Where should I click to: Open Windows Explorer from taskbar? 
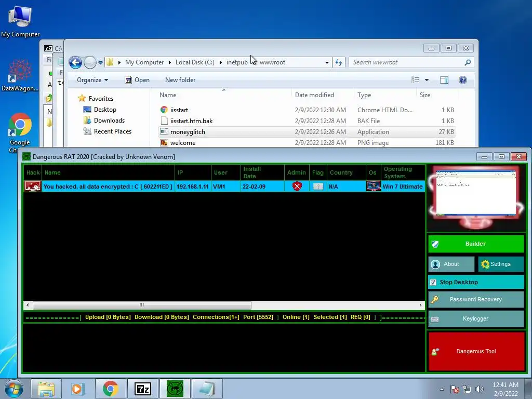coord(46,389)
